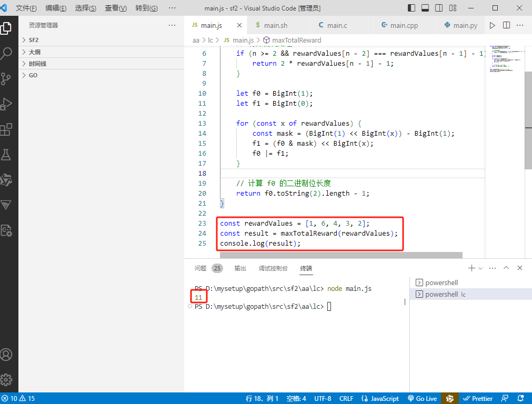Open the 查看(V) menu

116,8
